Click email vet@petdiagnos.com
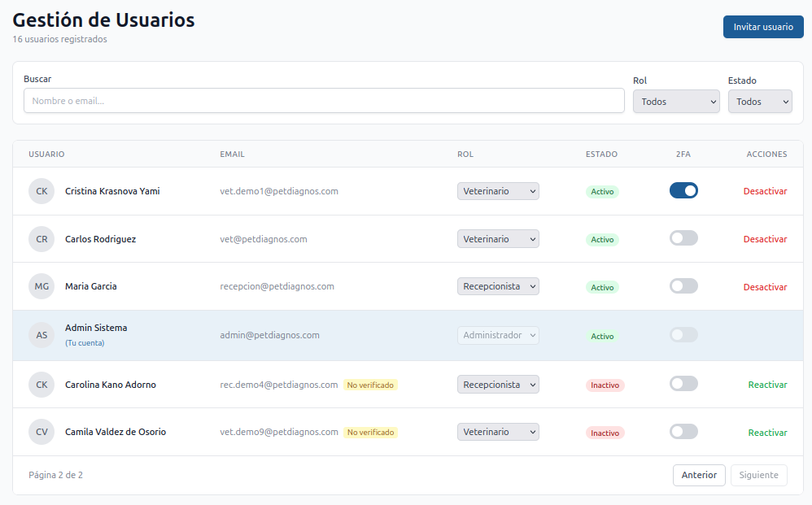 tap(264, 239)
